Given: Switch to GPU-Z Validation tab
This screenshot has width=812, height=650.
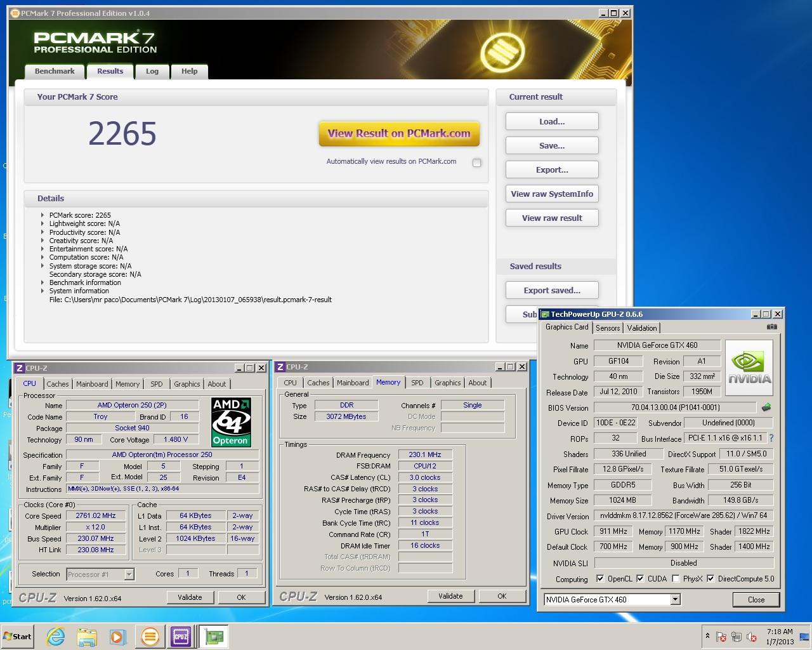Looking at the screenshot, I should pos(642,328).
